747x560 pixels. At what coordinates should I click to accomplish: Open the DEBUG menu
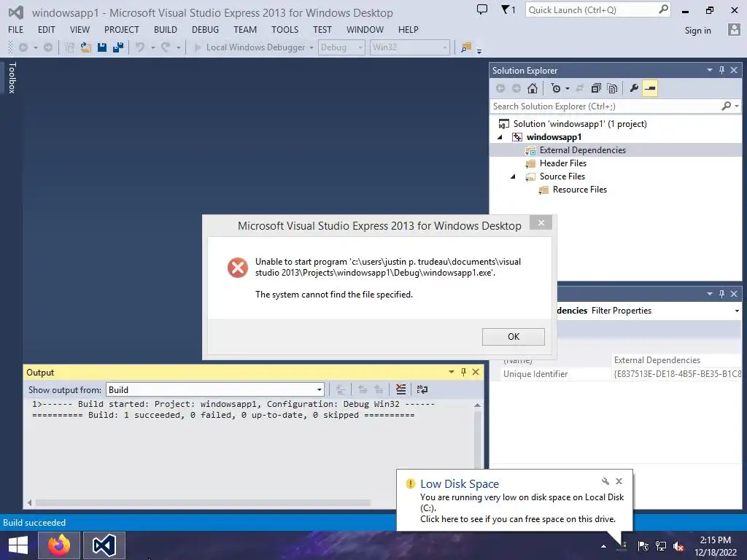pos(205,29)
